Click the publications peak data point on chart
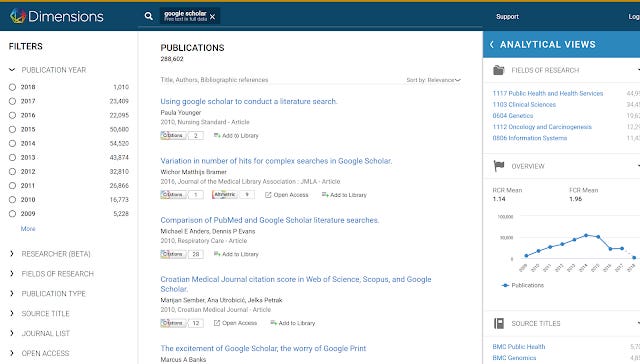This screenshot has height=364, width=640. [586, 235]
